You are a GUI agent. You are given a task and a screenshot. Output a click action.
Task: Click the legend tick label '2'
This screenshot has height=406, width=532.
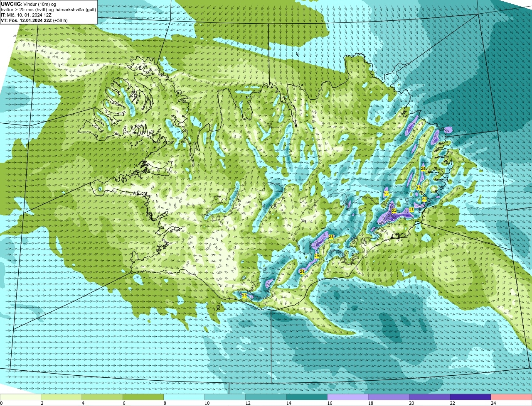pyautogui.click(x=42, y=403)
